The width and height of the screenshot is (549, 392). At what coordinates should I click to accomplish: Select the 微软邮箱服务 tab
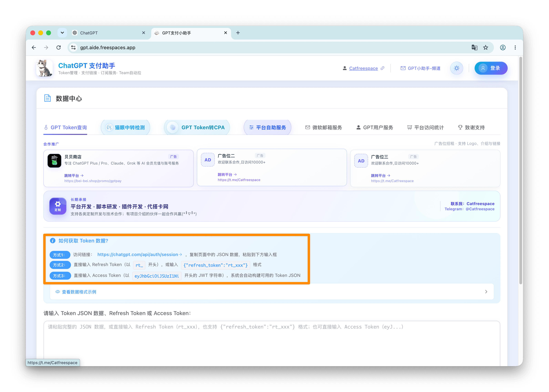click(323, 128)
